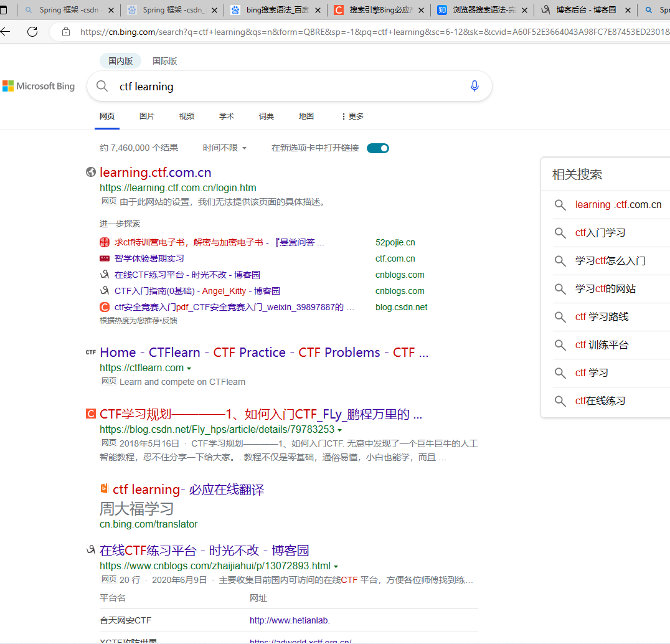Switch to the 图片 search tab
670x644 pixels.
[x=146, y=116]
